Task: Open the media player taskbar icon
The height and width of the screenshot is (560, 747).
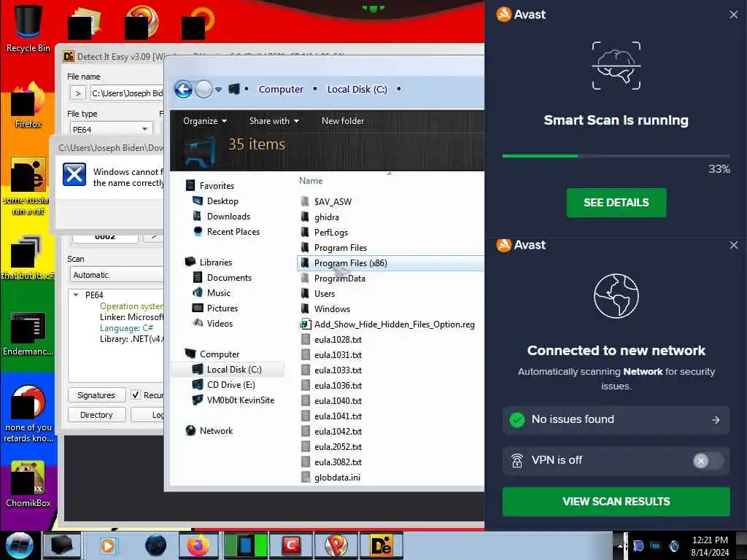Action: click(x=108, y=545)
